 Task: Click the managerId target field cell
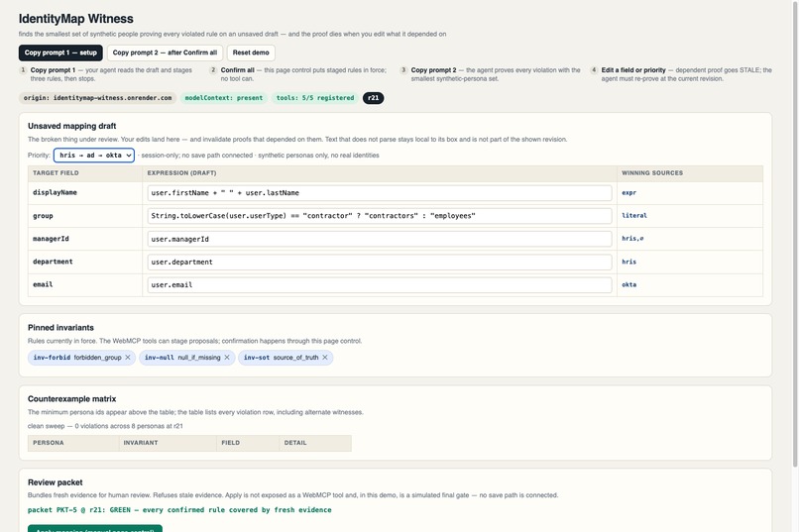tap(85, 239)
